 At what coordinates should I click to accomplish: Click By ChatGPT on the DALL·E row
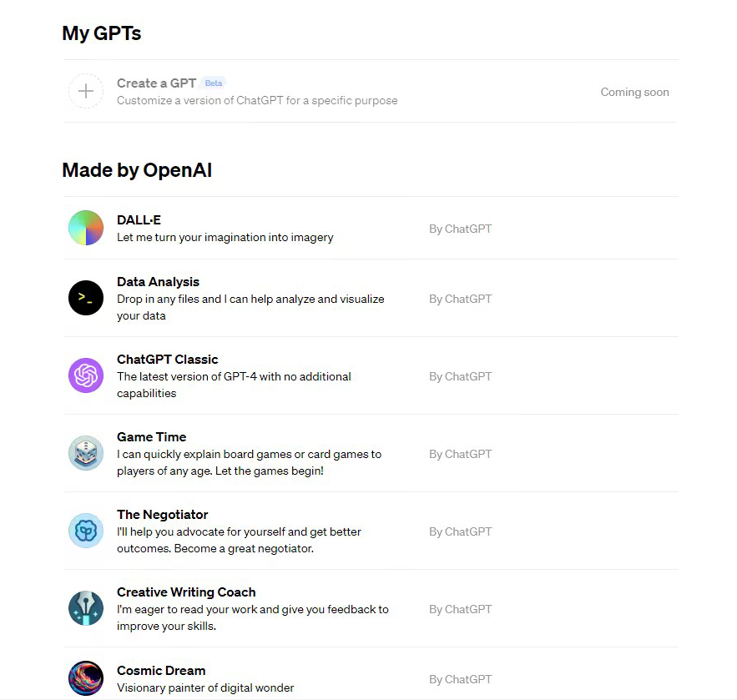coord(460,229)
